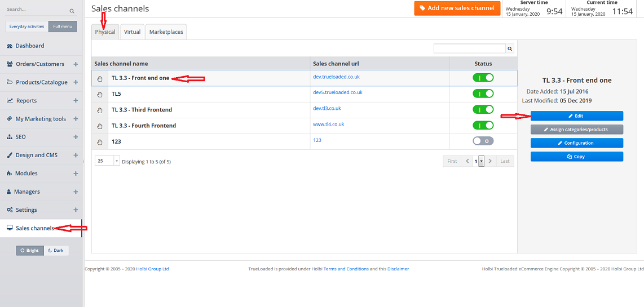Click the Add new sales channel button
The height and width of the screenshot is (307, 644).
pos(457,8)
